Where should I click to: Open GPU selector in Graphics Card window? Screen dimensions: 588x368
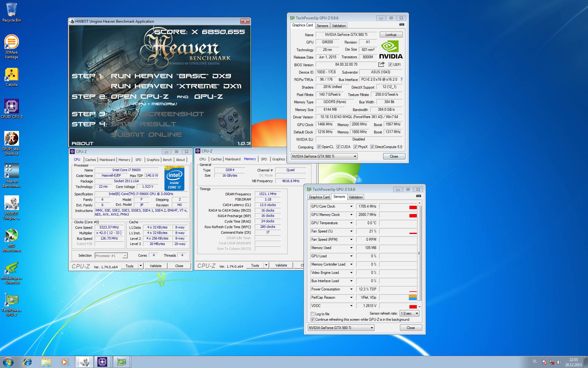pos(324,156)
